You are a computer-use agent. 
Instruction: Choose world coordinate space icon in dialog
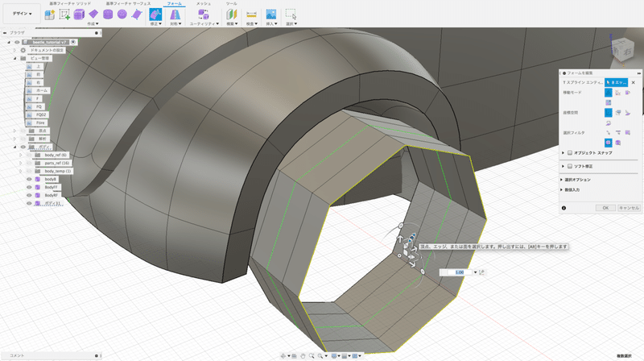click(x=608, y=112)
